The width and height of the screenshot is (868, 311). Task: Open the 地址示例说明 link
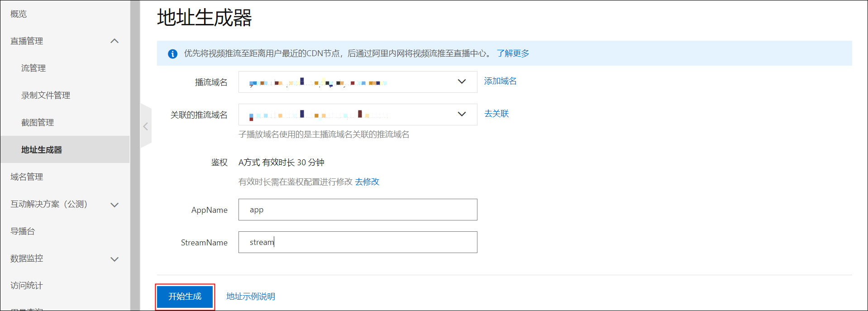tap(250, 297)
